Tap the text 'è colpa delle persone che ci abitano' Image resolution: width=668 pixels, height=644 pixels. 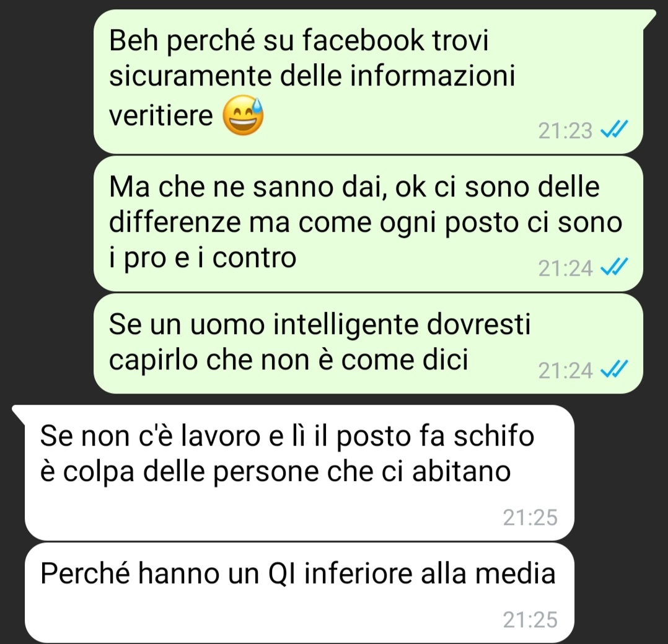pyautogui.click(x=275, y=472)
